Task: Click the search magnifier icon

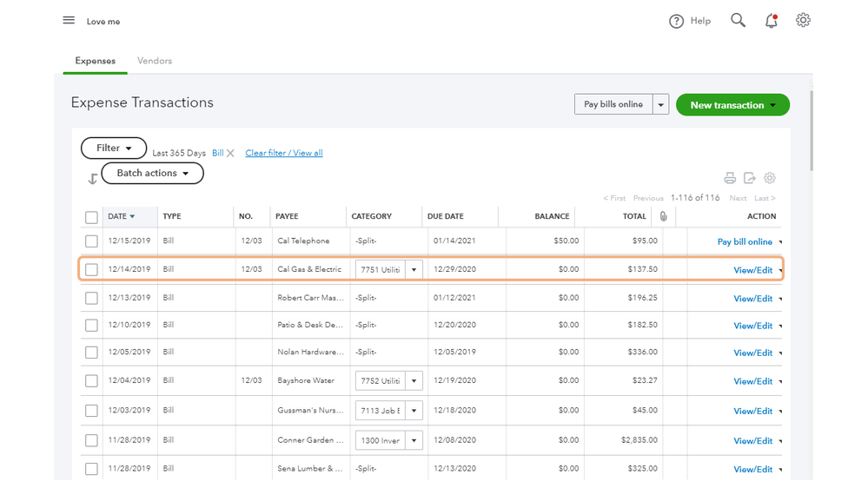Action: (x=738, y=21)
